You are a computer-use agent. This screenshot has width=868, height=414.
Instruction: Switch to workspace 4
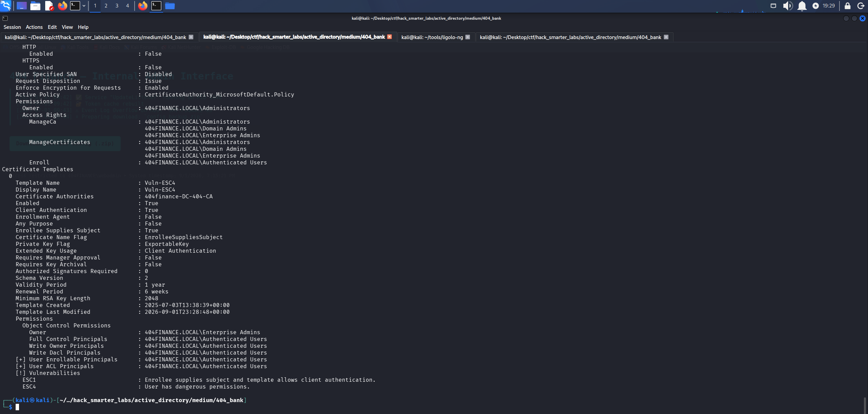128,6
